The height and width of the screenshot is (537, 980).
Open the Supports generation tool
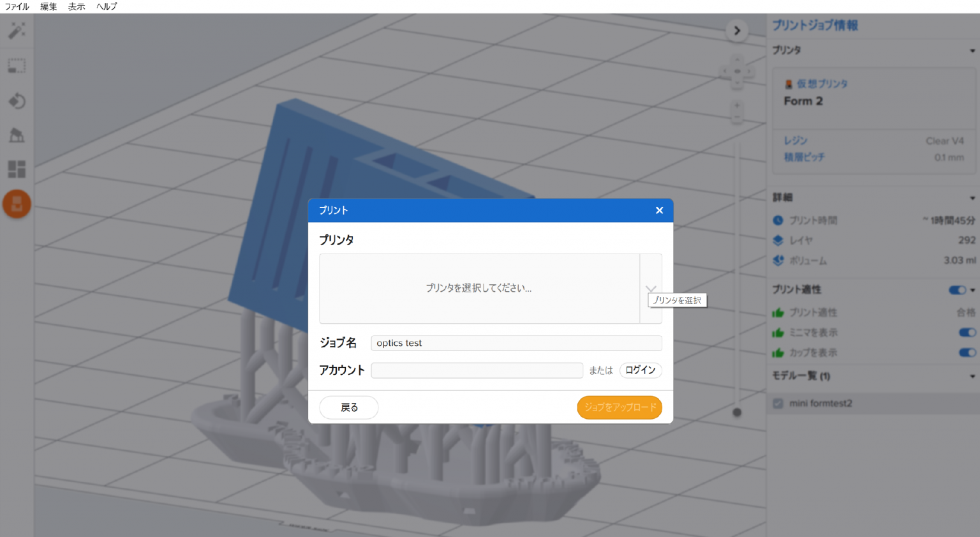click(17, 135)
